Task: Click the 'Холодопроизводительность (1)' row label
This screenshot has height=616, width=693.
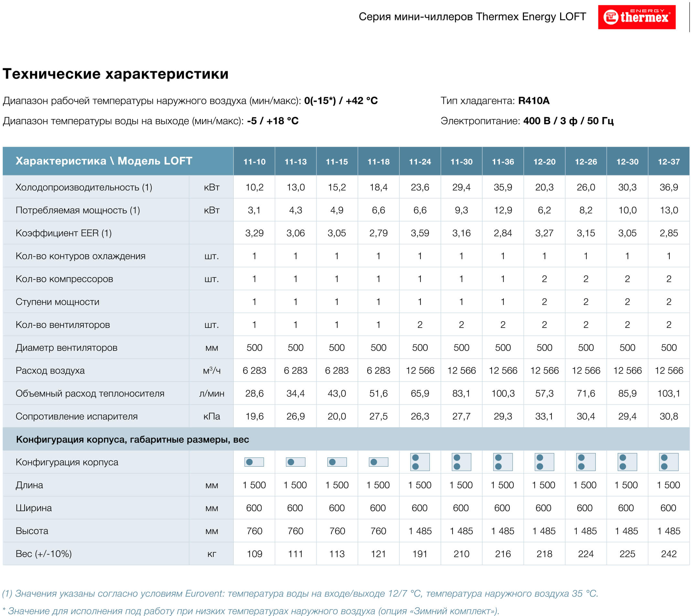Action: tap(84, 187)
